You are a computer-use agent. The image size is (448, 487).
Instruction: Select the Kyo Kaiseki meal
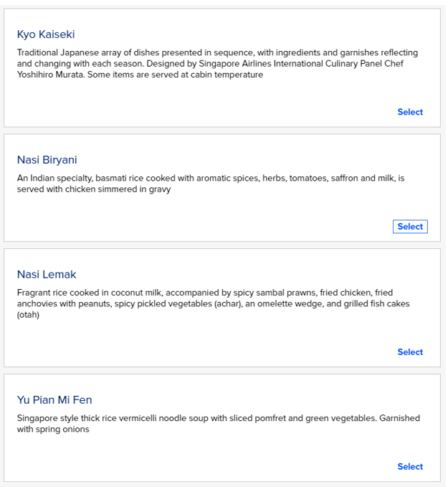pos(410,112)
